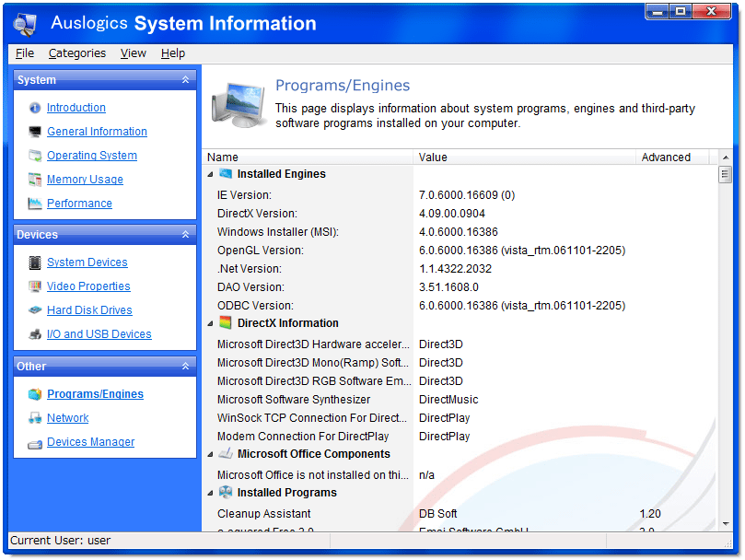The image size is (745, 560).
Task: Click the Advanced column header
Action: pyautogui.click(x=672, y=157)
